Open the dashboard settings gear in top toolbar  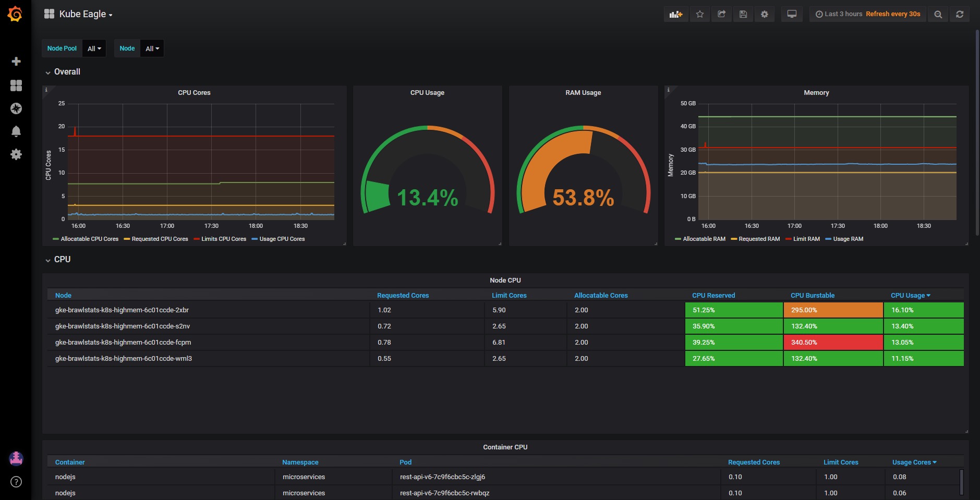(765, 14)
